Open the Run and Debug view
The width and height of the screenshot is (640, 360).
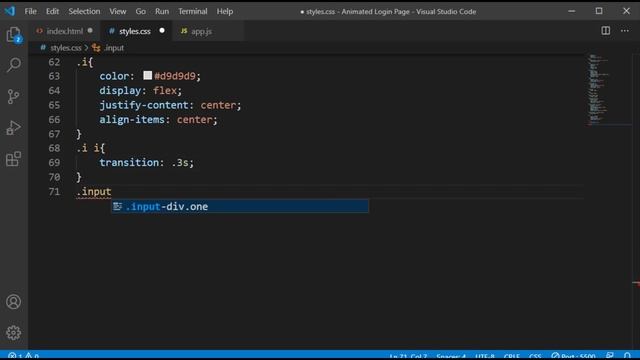point(13,128)
